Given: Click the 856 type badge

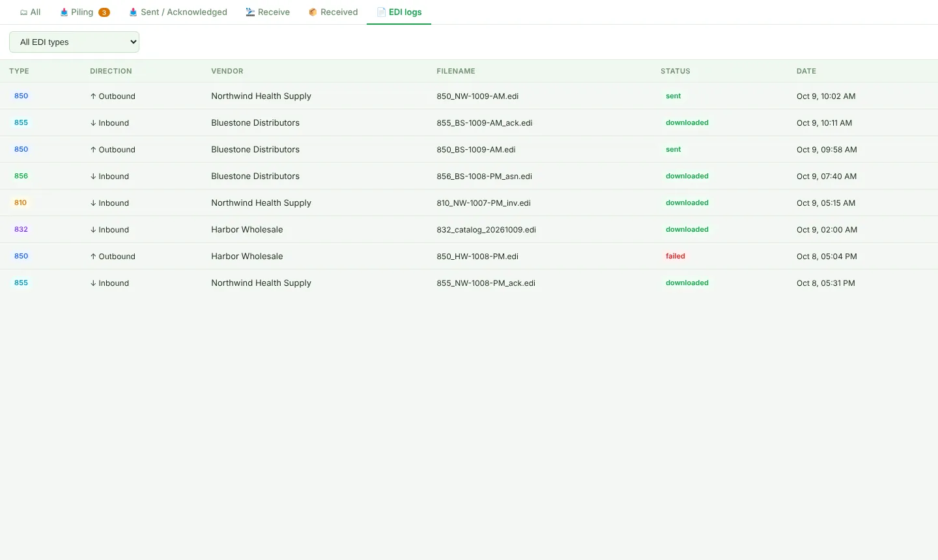Looking at the screenshot, I should click(21, 176).
